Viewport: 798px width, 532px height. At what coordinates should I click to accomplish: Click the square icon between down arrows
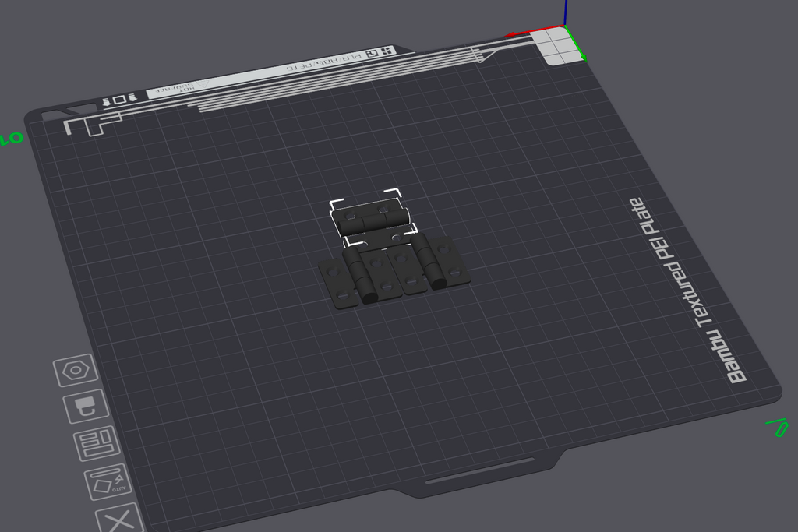click(x=119, y=100)
